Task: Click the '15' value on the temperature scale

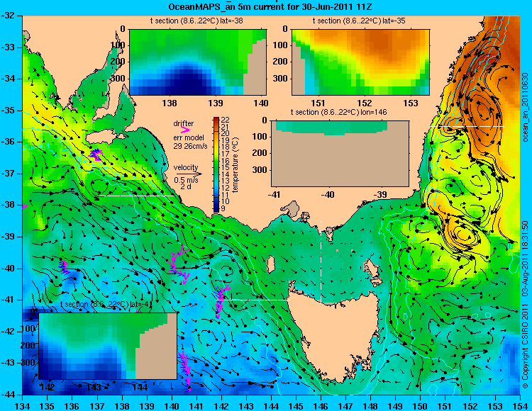Action: coord(226,167)
